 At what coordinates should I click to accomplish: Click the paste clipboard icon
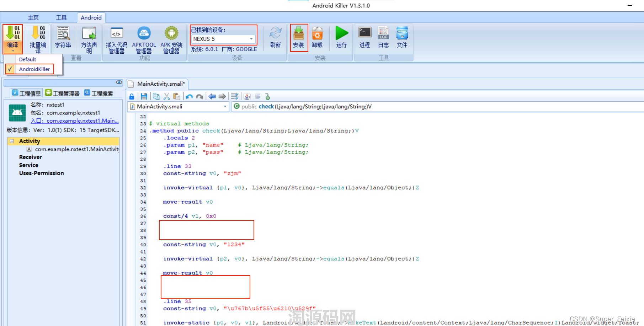pyautogui.click(x=176, y=96)
